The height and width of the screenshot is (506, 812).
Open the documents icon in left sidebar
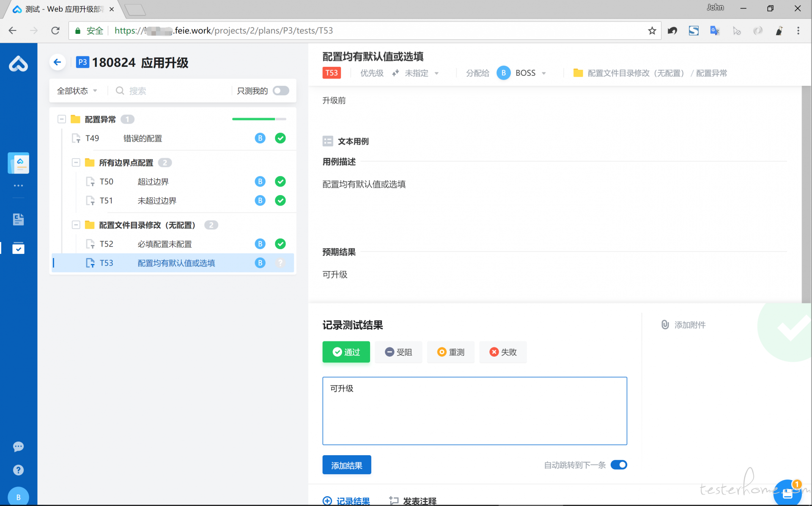18,219
